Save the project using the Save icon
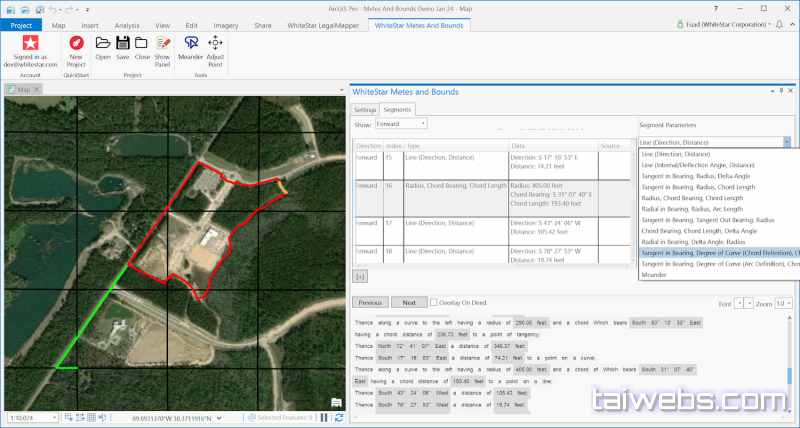Viewport: 800px width, 428px height. (123, 43)
